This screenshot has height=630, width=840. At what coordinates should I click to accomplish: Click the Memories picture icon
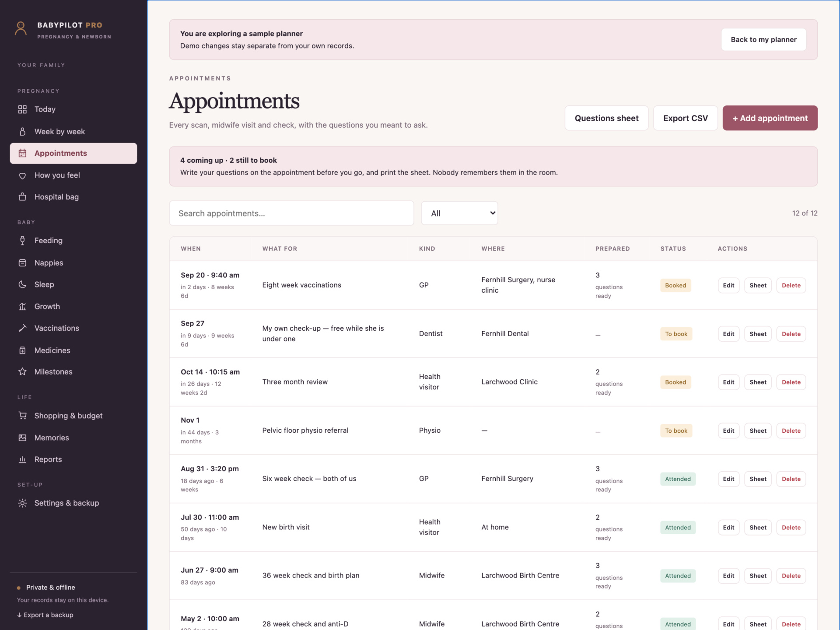pos(22,438)
